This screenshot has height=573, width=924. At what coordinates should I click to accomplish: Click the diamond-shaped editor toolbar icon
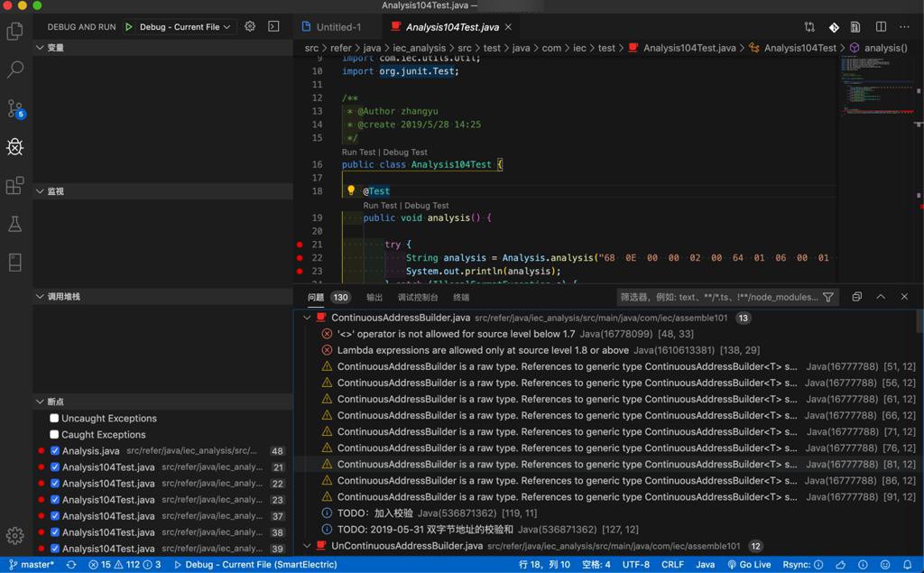point(834,27)
